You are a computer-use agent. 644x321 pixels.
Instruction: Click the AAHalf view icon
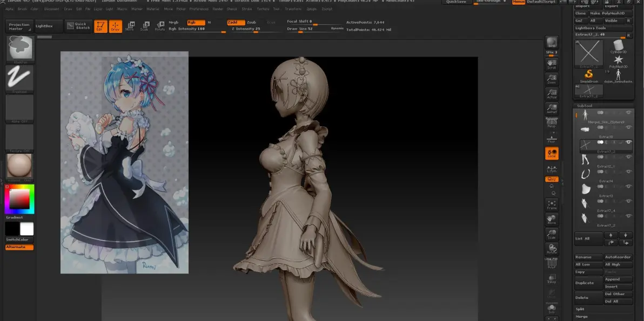(x=552, y=108)
